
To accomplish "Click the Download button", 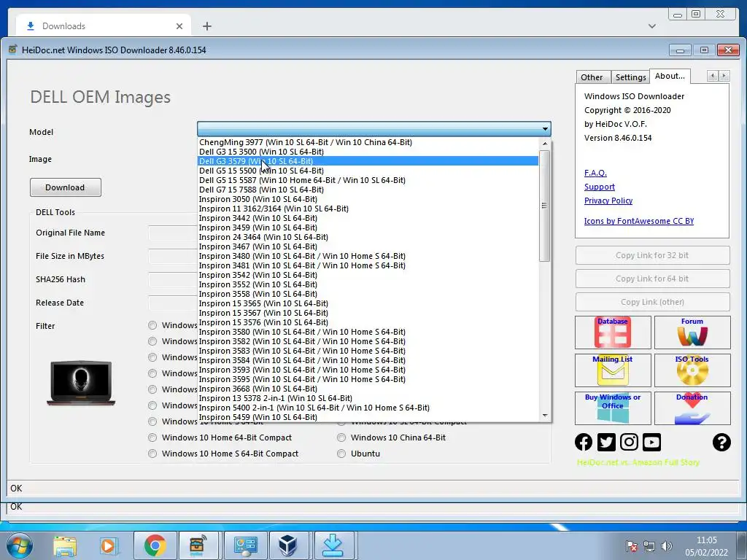I will [65, 187].
